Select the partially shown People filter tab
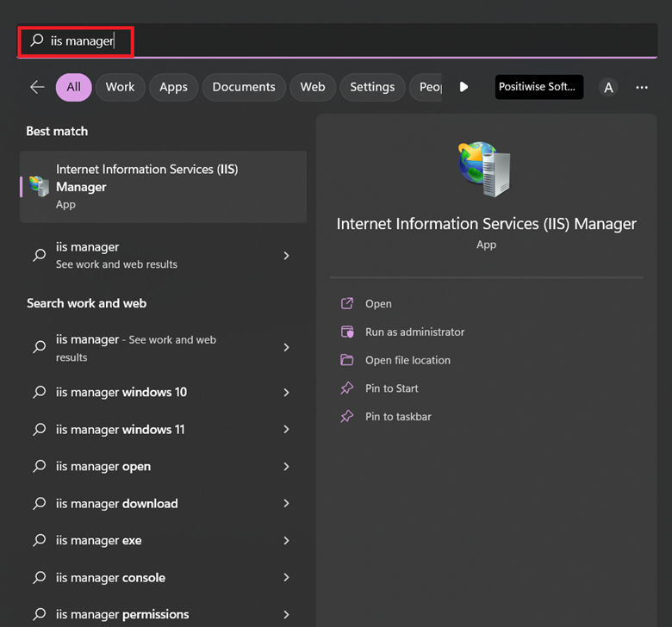Screen dimensions: 672x627 426,87
